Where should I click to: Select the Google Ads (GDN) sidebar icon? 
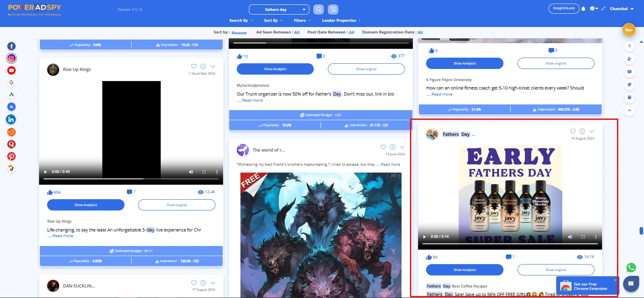coord(11,95)
